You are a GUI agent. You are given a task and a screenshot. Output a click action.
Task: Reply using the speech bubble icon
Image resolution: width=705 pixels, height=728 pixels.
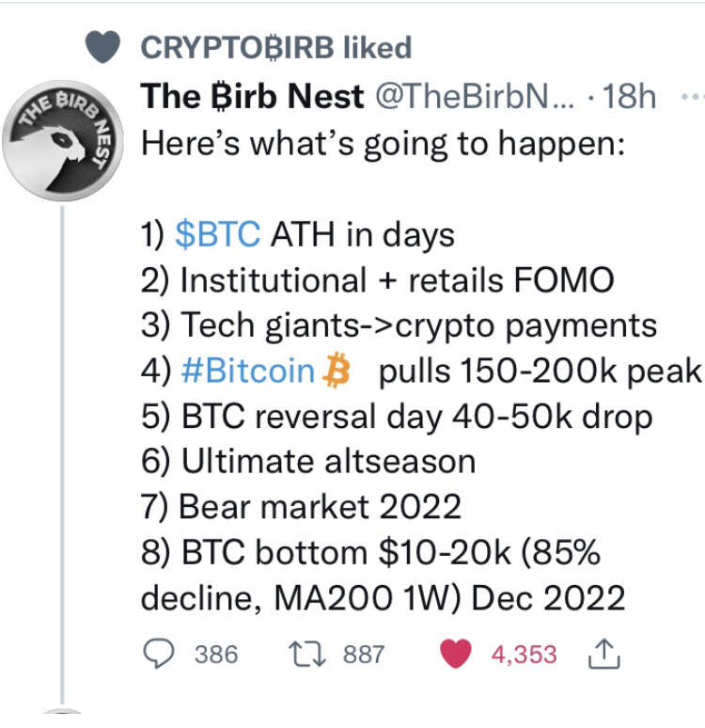tap(160, 654)
